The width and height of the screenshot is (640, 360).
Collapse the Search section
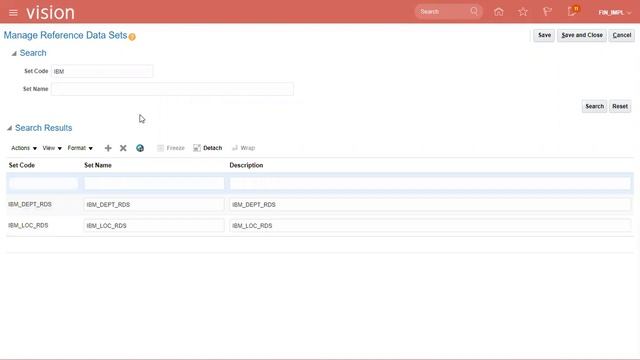pos(14,53)
